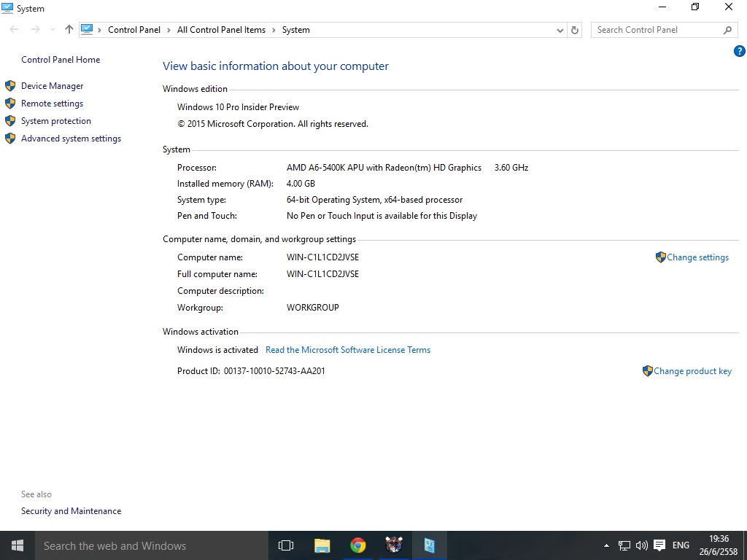The height and width of the screenshot is (560, 747).
Task: Click shield icon beside Change settings
Action: click(x=660, y=257)
